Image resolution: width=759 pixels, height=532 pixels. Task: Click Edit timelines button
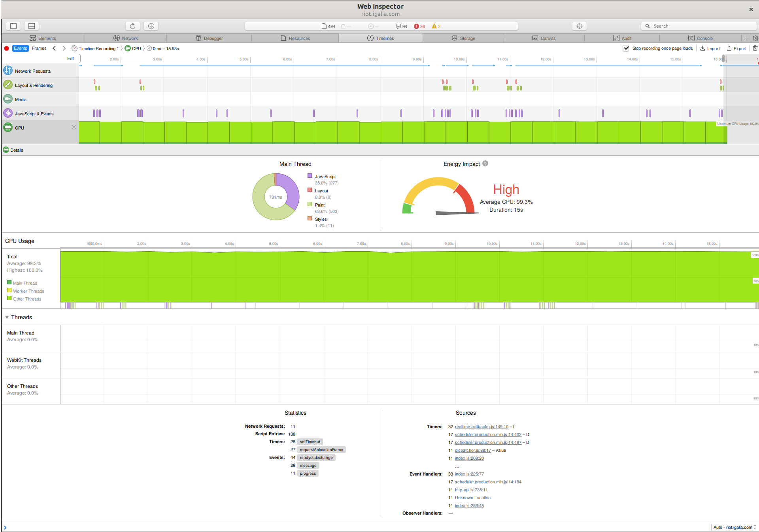coord(71,58)
